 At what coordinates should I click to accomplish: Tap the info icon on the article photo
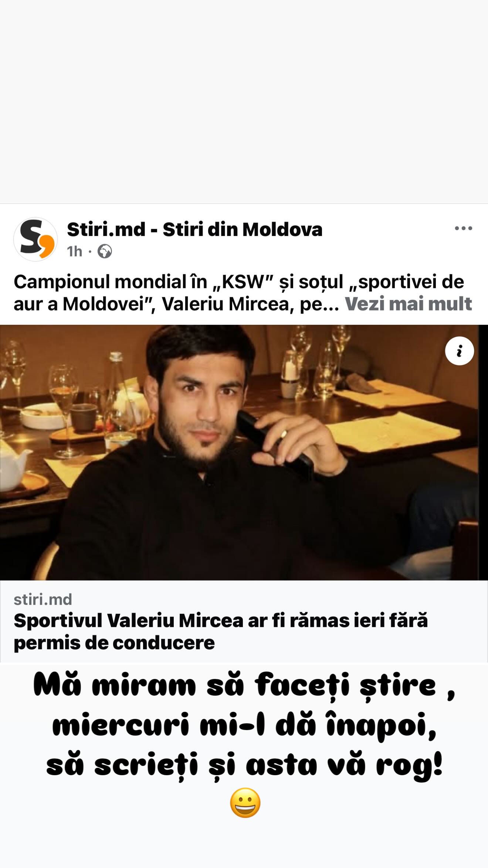[460, 351]
